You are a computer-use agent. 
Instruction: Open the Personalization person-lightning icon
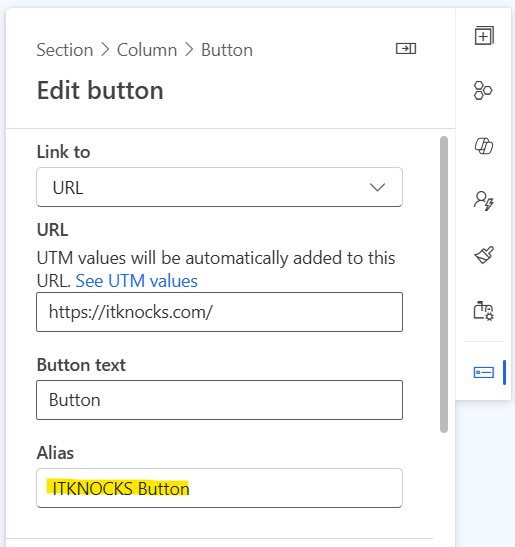click(484, 201)
